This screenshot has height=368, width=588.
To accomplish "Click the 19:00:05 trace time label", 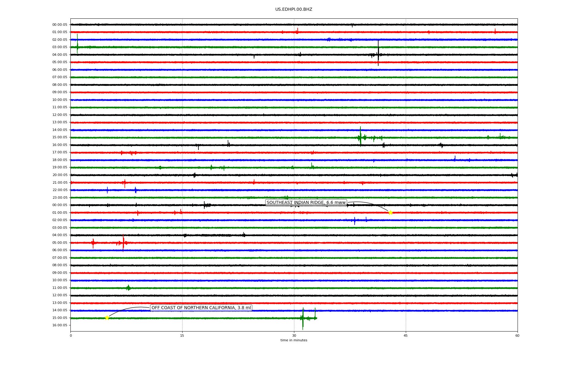I will pyautogui.click(x=60, y=167).
